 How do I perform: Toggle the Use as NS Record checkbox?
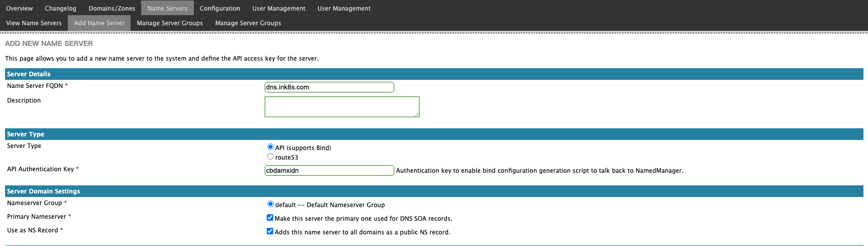point(270,231)
